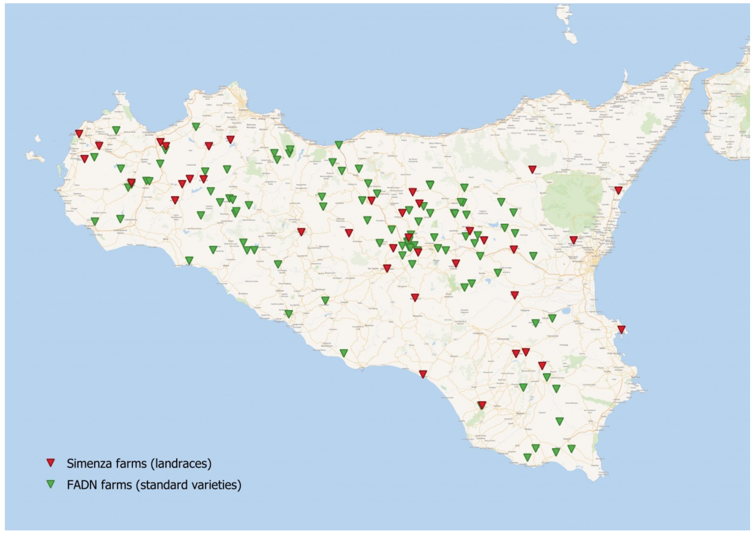Click the green marker on the northern coast near Cefalù

pyautogui.click(x=339, y=145)
